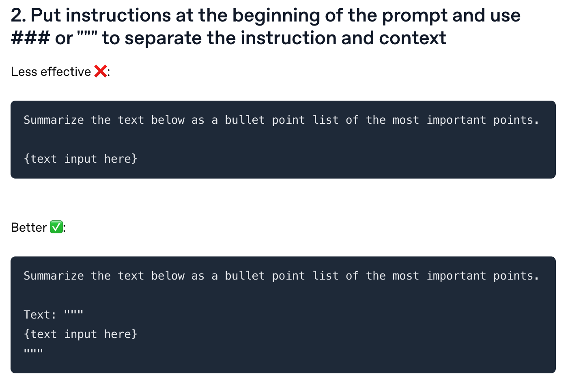Click the 'Less effective' label text

tap(51, 71)
